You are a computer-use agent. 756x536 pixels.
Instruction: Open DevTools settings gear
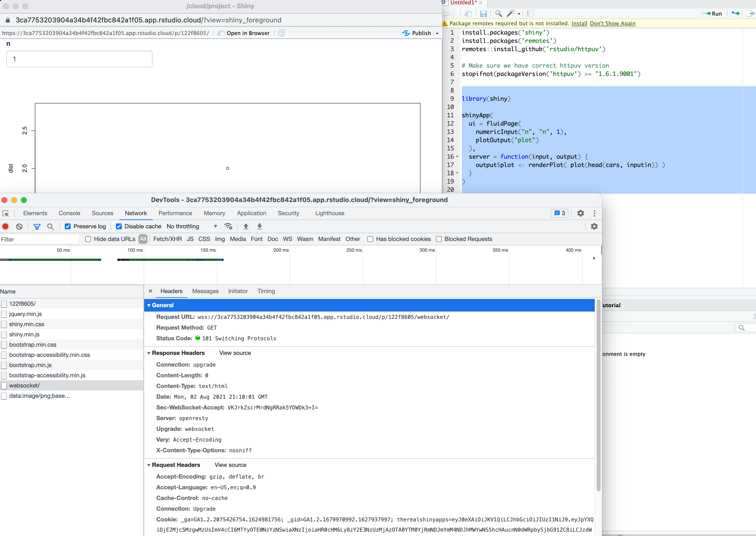click(x=580, y=213)
